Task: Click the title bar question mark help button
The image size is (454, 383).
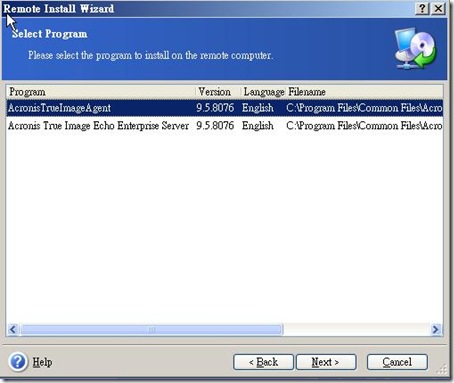Action: [x=422, y=8]
